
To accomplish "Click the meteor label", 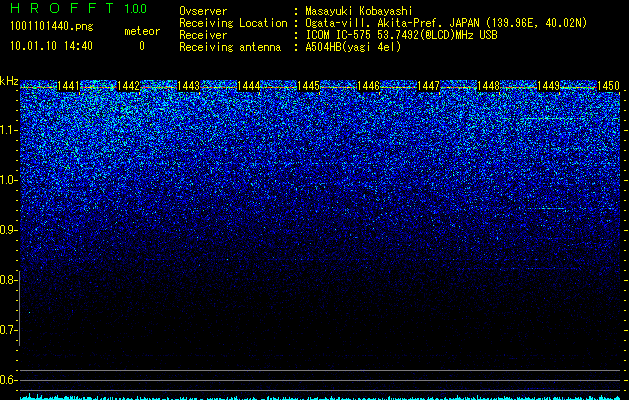I will (142, 31).
